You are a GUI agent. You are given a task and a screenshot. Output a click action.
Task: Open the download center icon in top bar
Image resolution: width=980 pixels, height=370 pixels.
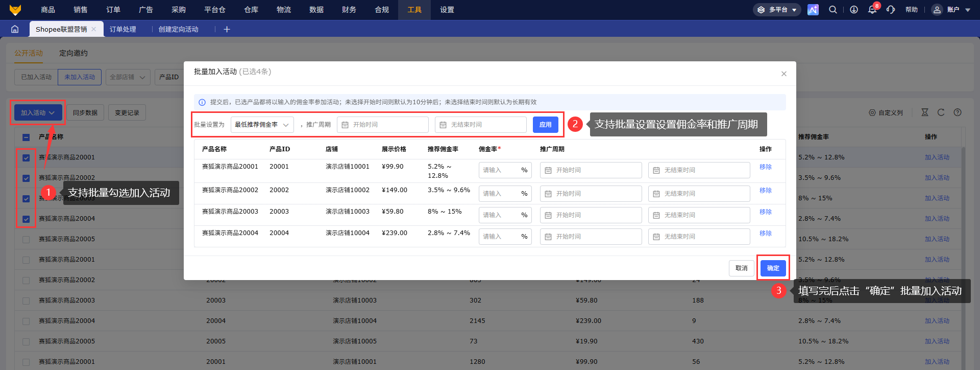pos(854,10)
